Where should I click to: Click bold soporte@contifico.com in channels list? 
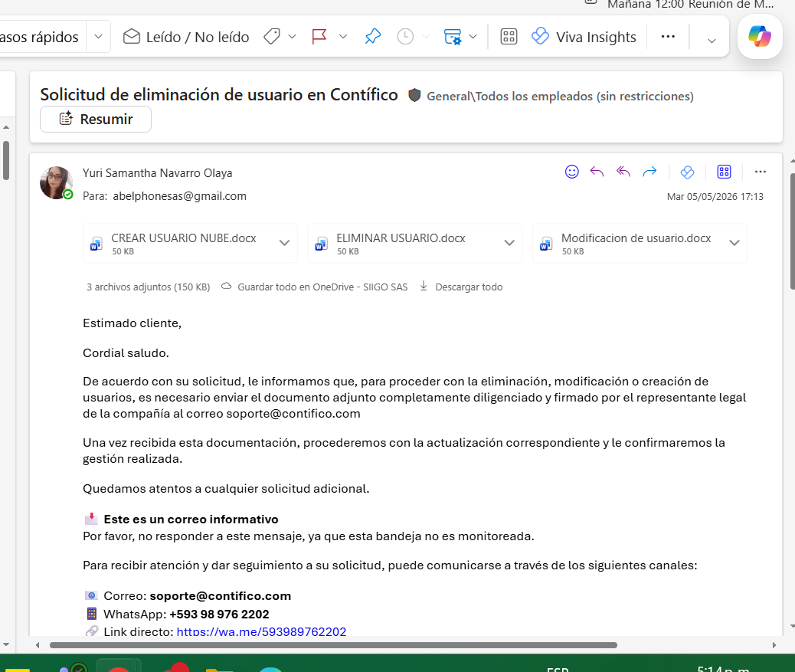[220, 596]
